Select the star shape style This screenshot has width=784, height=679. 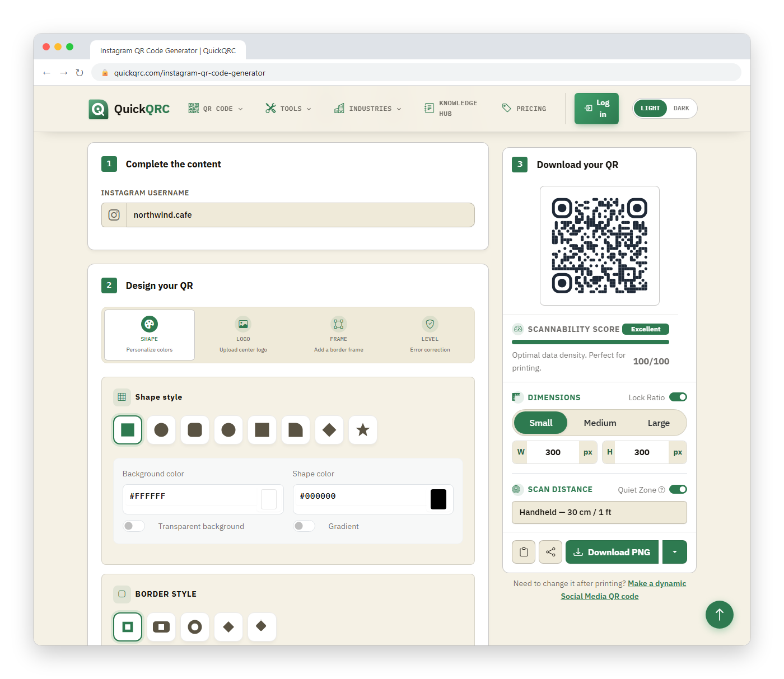coord(363,430)
